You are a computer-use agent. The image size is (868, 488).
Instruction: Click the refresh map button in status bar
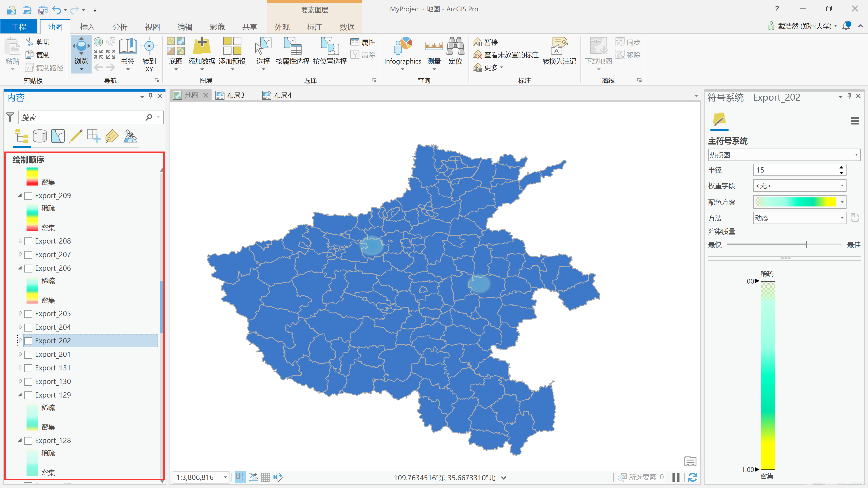692,477
